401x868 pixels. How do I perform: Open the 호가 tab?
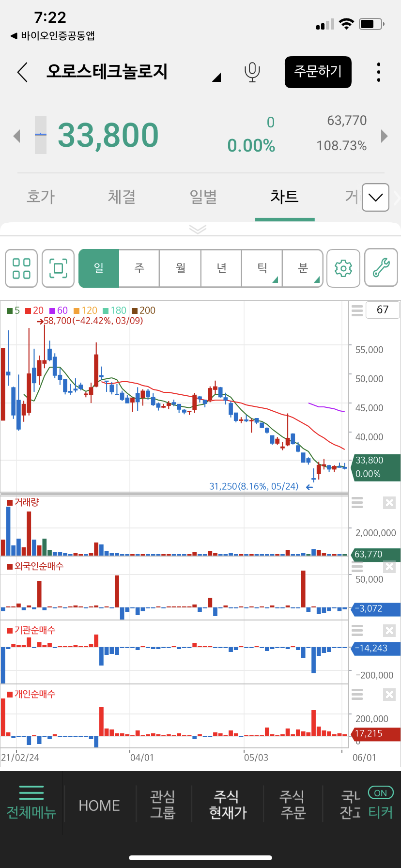coord(41,197)
